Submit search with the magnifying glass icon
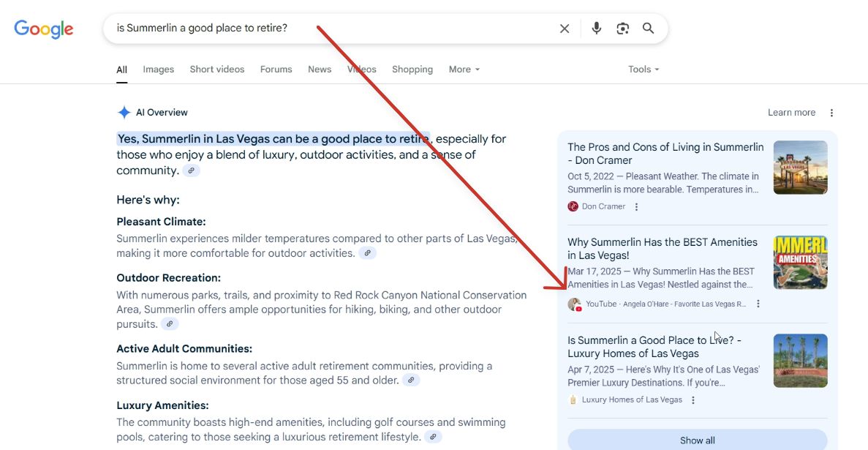868x450 pixels. (x=648, y=29)
